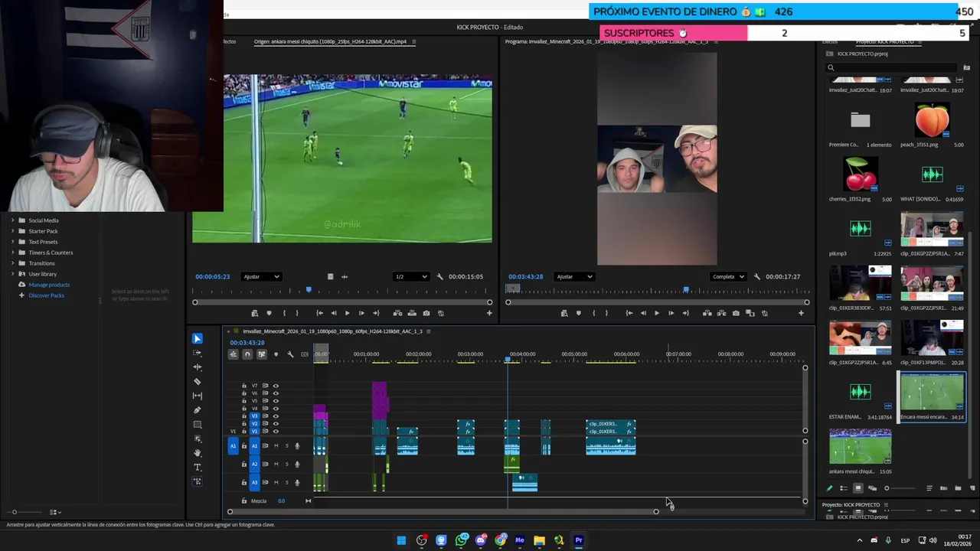Open source playback resolution 1/2 dropdown
980x551 pixels.
pyautogui.click(x=410, y=276)
